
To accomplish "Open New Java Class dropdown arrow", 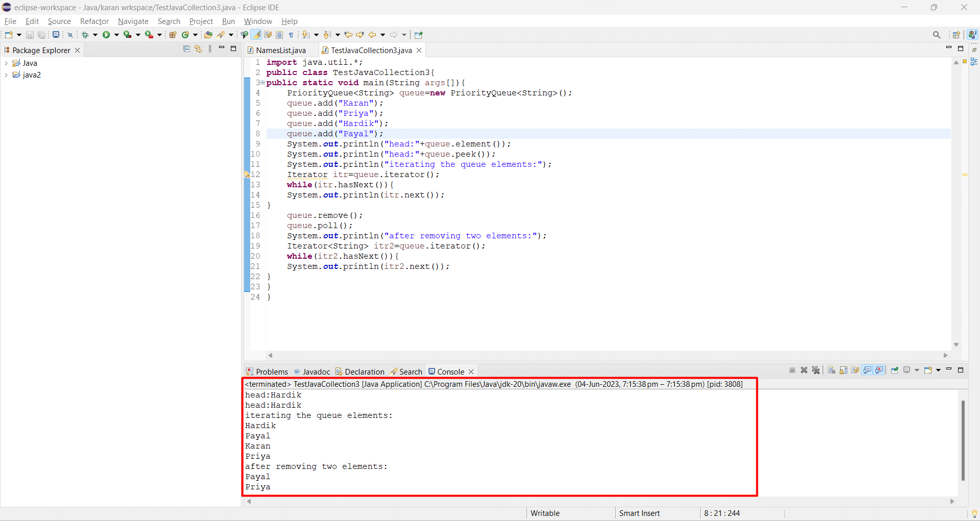I will [x=195, y=35].
